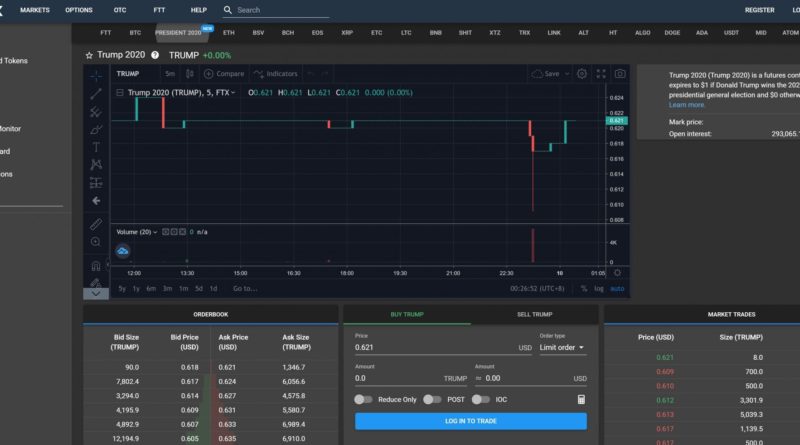Click the search magnifier icon
The width and height of the screenshot is (800, 445).
pos(228,10)
